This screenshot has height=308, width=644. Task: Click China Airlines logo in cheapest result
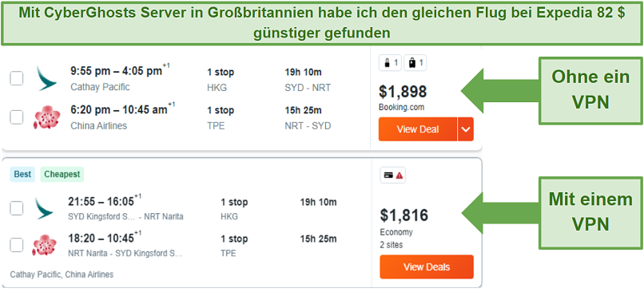coord(44,245)
